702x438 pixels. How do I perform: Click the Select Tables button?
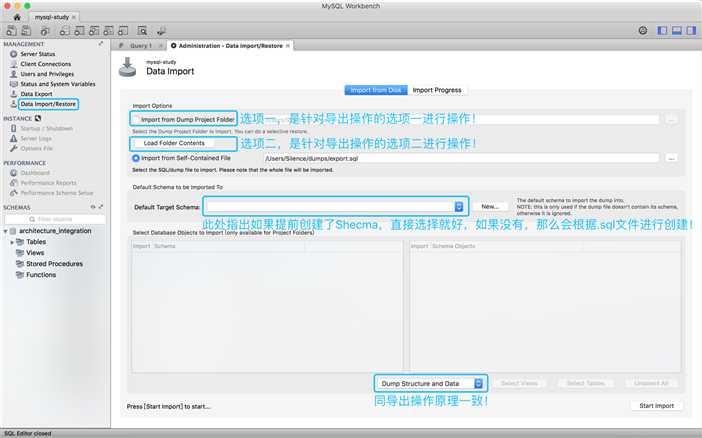click(586, 383)
